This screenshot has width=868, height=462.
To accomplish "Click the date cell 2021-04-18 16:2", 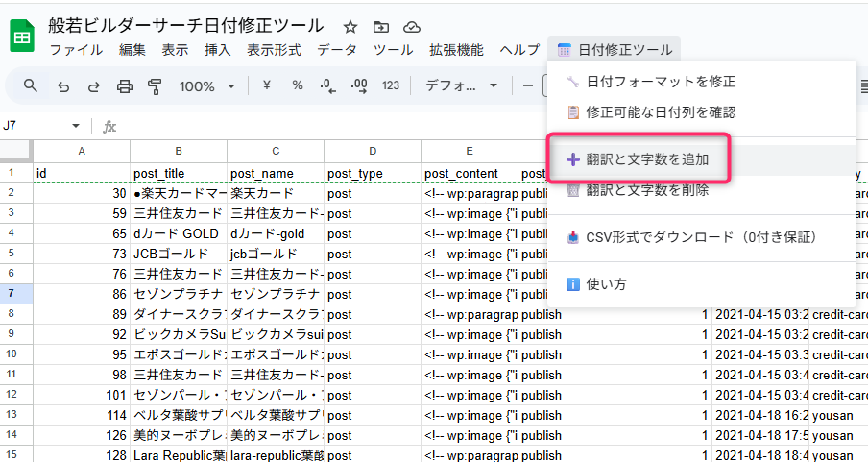I will [760, 416].
